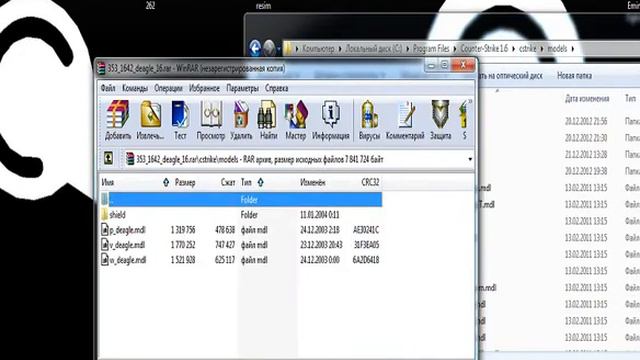Click the Извлечь (Extract) toolbar icon
Screen dimensions: 640x360
coord(150,120)
